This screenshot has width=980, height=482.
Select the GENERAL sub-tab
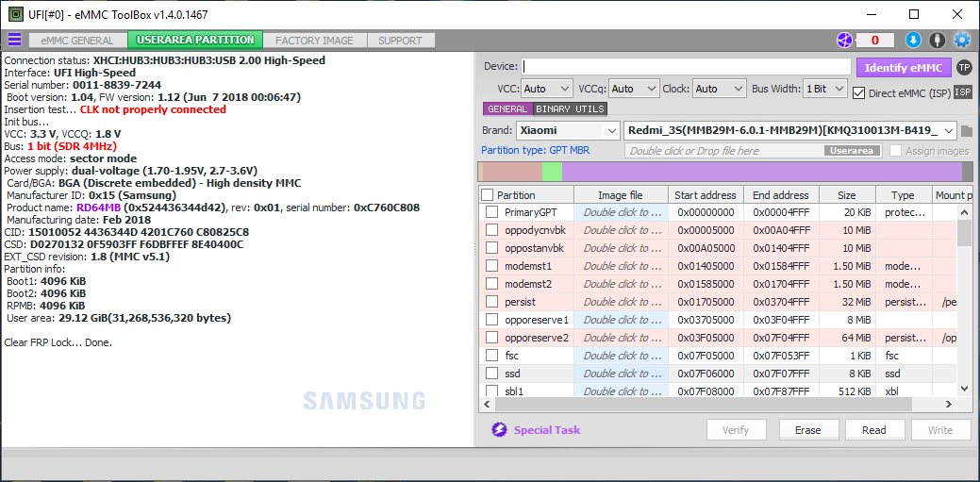coord(507,108)
